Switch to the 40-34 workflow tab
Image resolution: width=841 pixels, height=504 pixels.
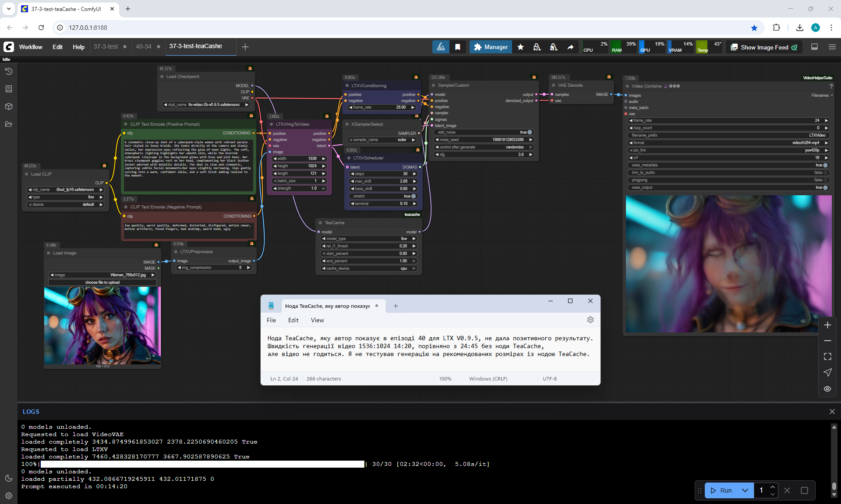(x=143, y=46)
